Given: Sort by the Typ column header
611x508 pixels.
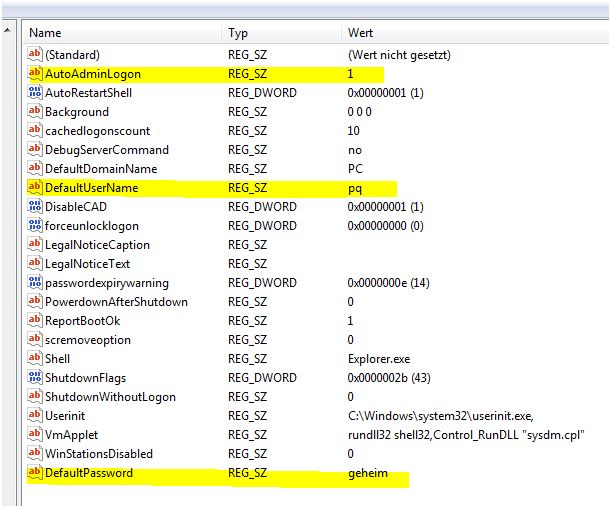Looking at the screenshot, I should (x=281, y=33).
